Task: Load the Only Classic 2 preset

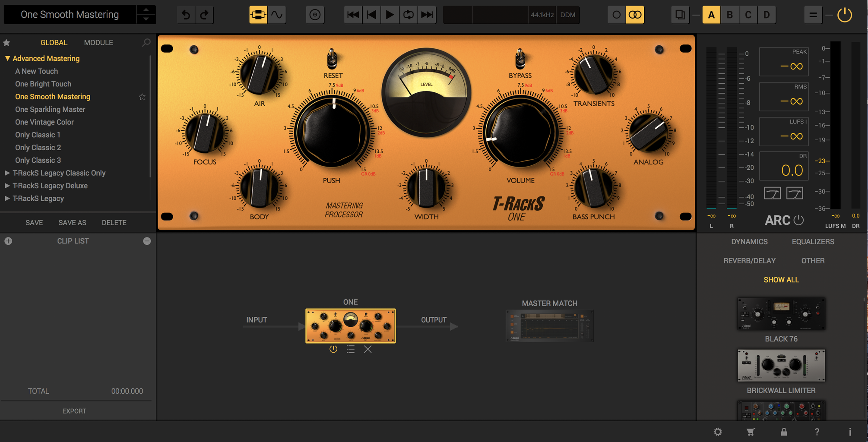Action: pyautogui.click(x=38, y=148)
